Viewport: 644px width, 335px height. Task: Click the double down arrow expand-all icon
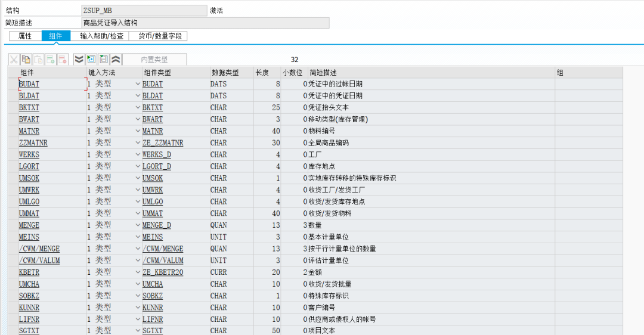(79, 60)
